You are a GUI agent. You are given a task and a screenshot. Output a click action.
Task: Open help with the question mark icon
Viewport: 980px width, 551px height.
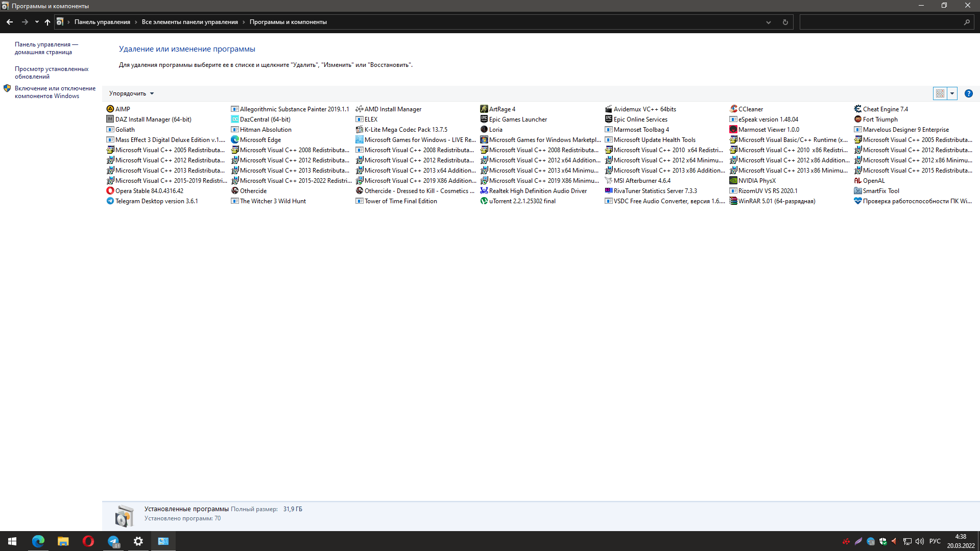click(968, 93)
